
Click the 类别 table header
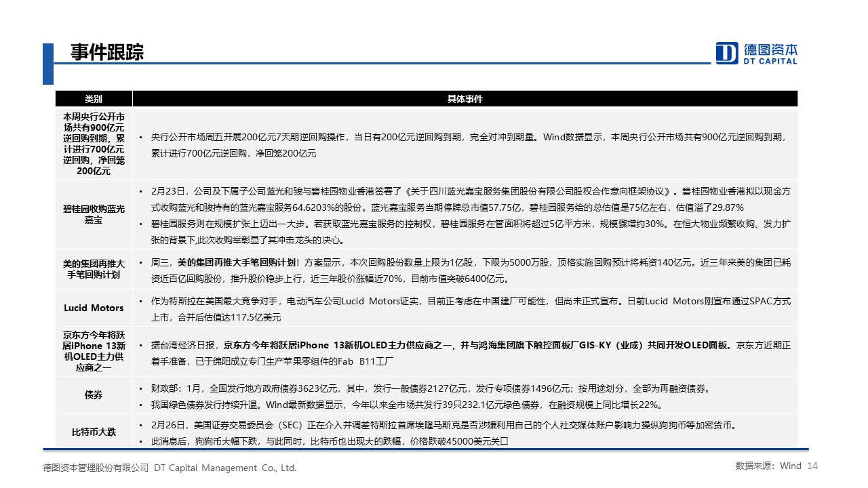point(94,99)
